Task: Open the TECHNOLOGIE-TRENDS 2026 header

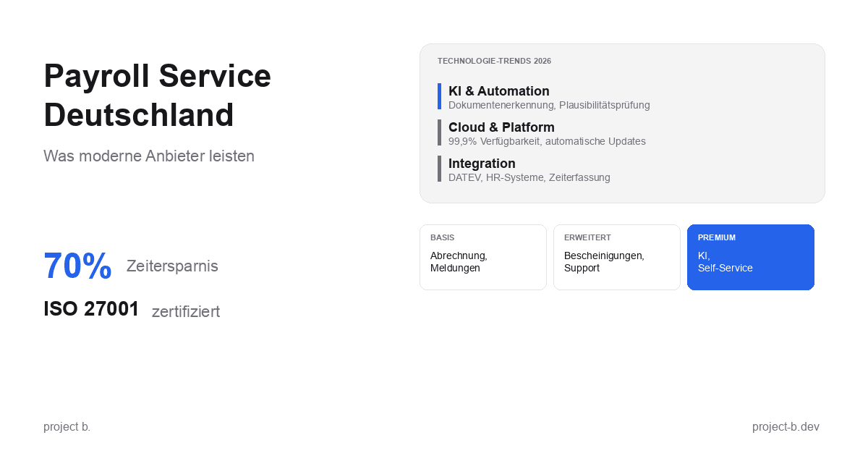Action: (x=494, y=61)
